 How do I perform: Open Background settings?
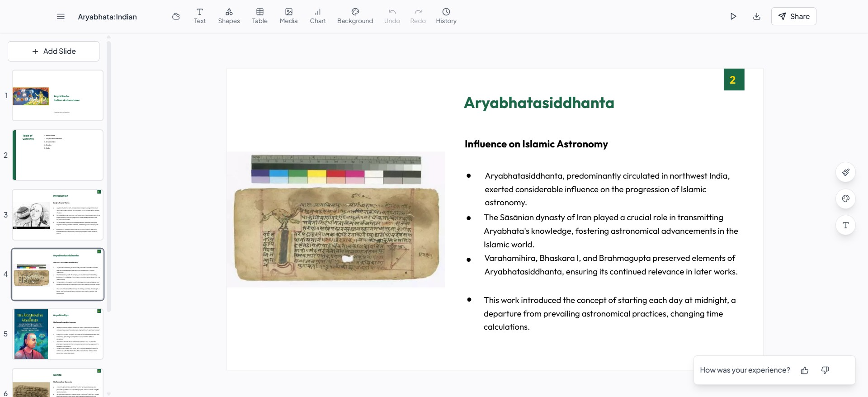[x=355, y=16]
